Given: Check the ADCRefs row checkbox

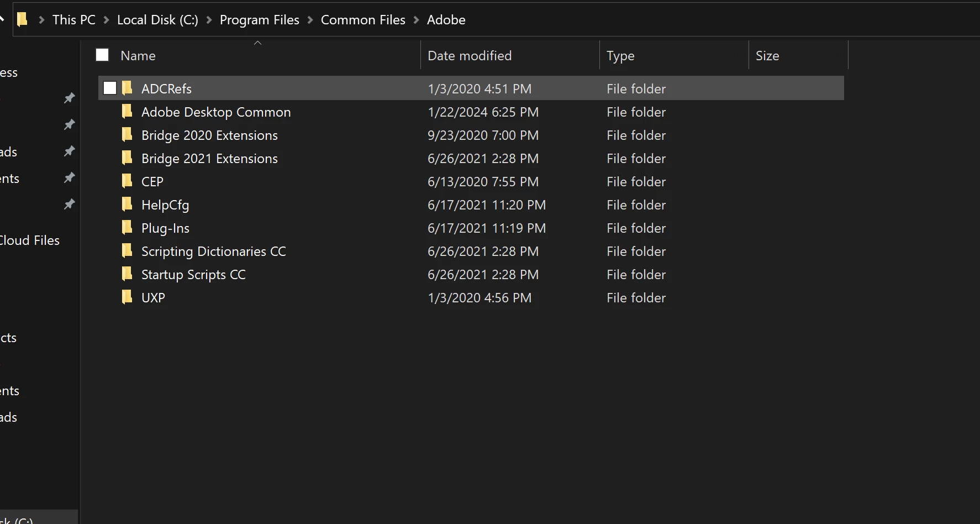Looking at the screenshot, I should click(110, 88).
